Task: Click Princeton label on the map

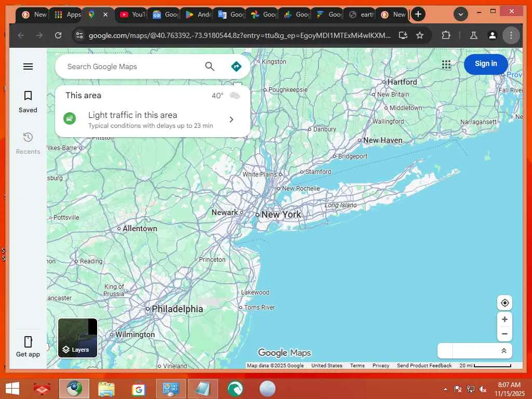Action: 212,260
